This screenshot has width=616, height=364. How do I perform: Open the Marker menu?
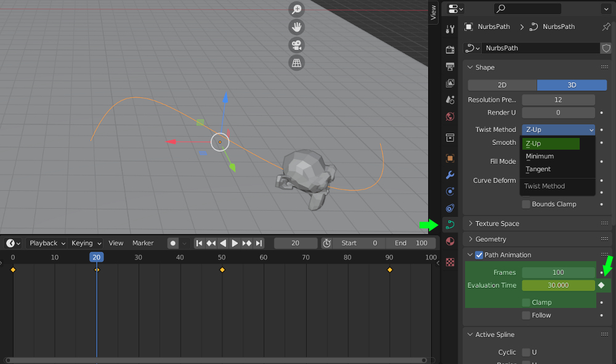coord(143,243)
